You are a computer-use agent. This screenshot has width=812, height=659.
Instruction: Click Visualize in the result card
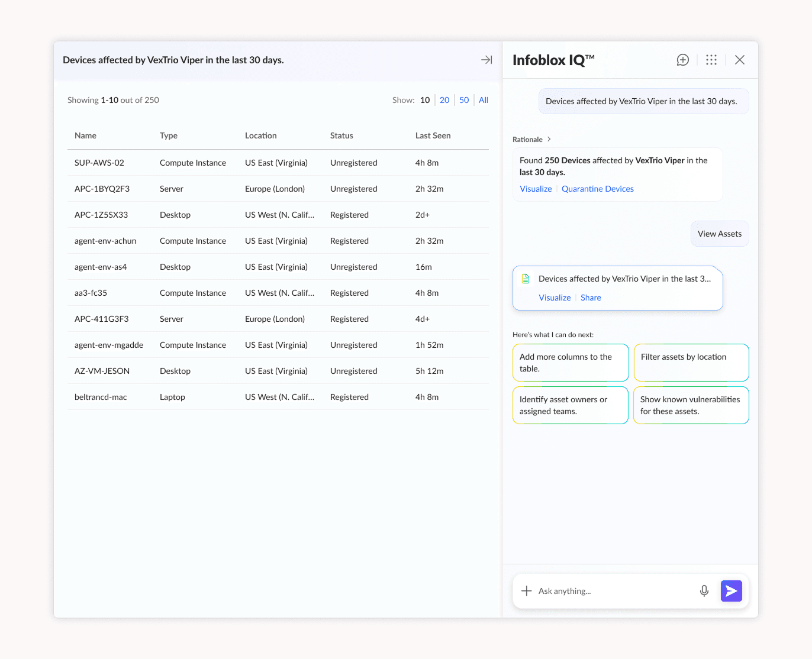point(555,298)
